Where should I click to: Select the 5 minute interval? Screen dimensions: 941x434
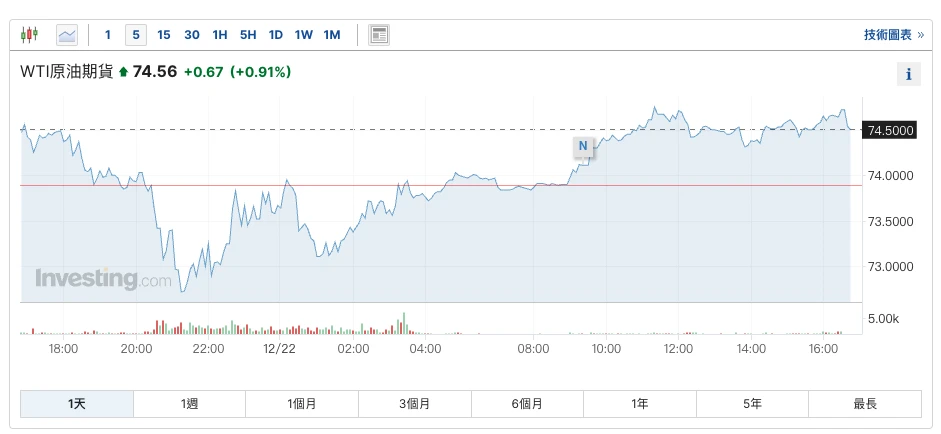point(136,35)
